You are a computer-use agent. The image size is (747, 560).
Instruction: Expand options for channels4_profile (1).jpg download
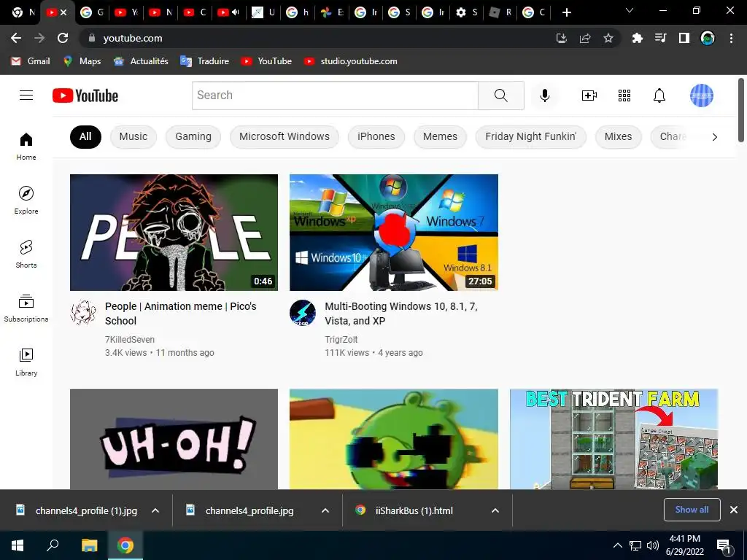tap(155, 510)
